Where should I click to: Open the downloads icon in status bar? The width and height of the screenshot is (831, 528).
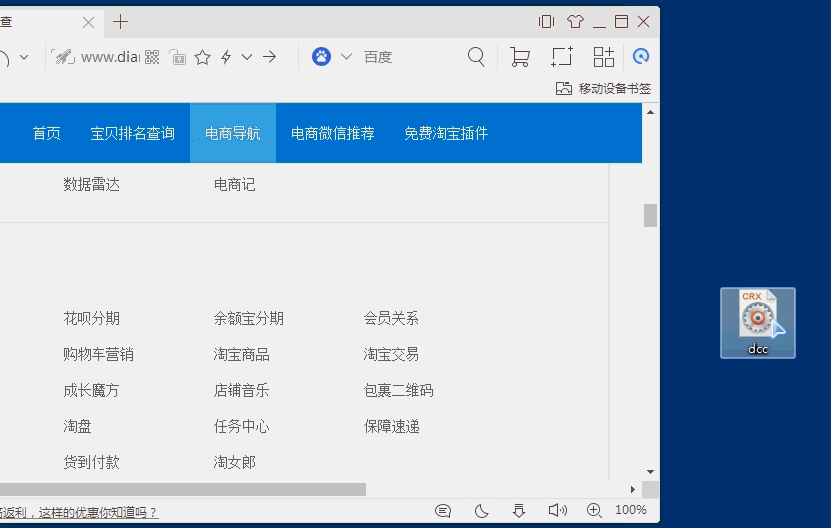coord(519,511)
